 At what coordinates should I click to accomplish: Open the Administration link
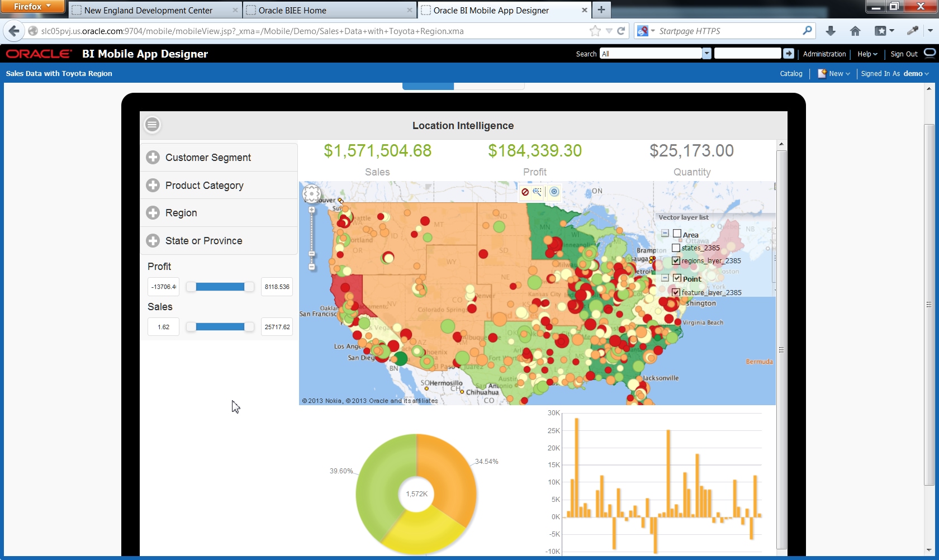824,54
